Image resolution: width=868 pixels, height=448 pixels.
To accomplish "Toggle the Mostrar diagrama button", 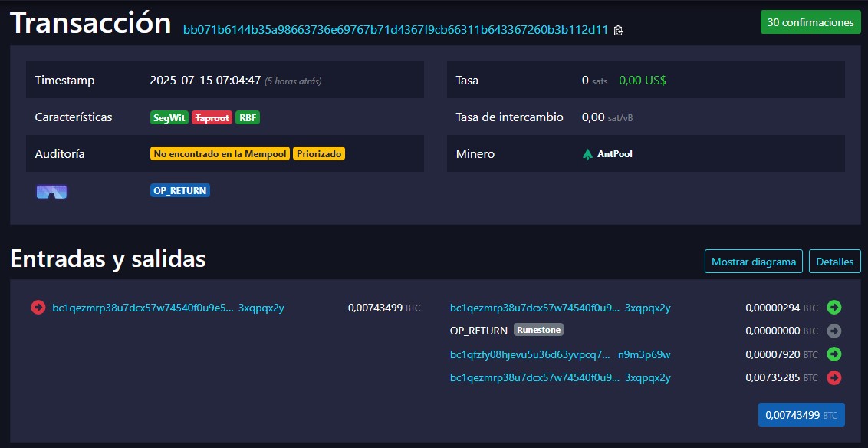I will pos(753,262).
